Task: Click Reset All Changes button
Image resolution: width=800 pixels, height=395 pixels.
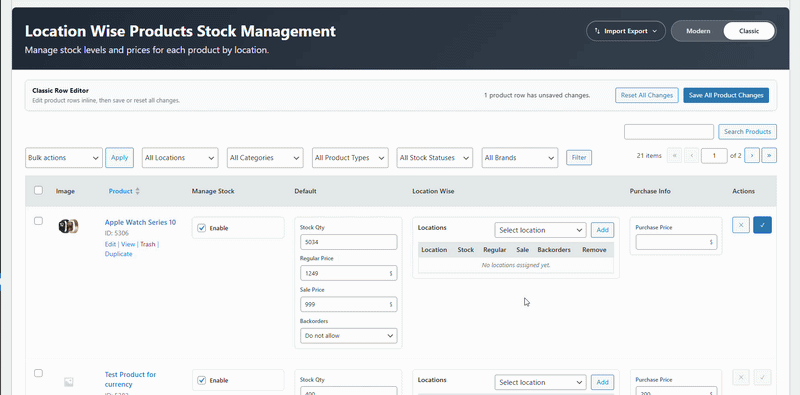Action: pos(646,95)
